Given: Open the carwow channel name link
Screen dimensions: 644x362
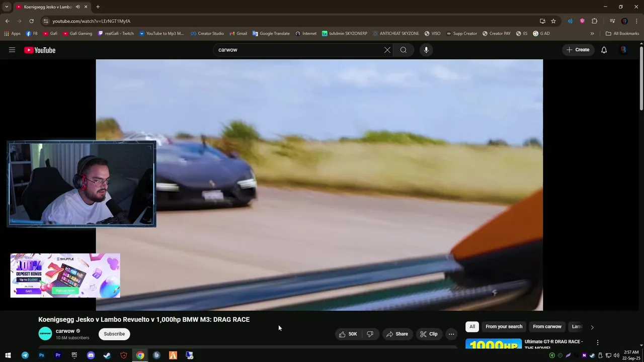Looking at the screenshot, I should pyautogui.click(x=65, y=331).
